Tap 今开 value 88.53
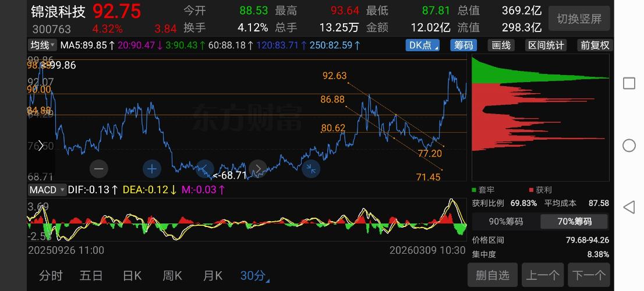 [253, 10]
